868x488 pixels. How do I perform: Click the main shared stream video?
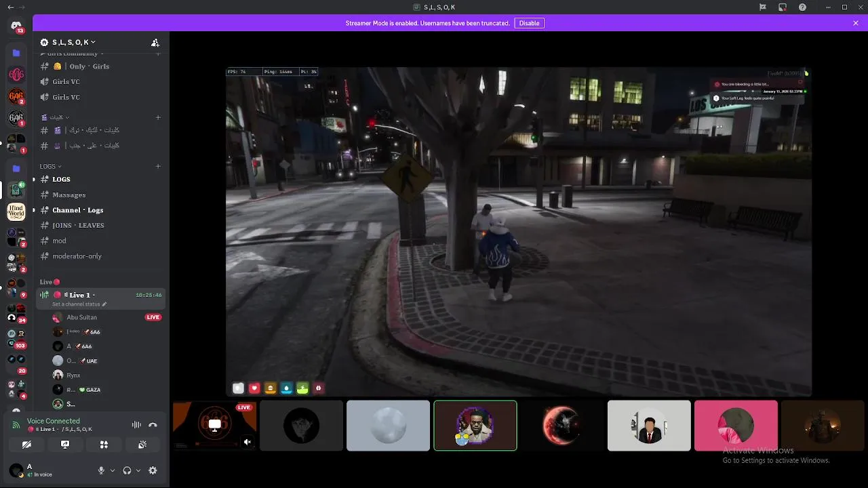click(519, 231)
